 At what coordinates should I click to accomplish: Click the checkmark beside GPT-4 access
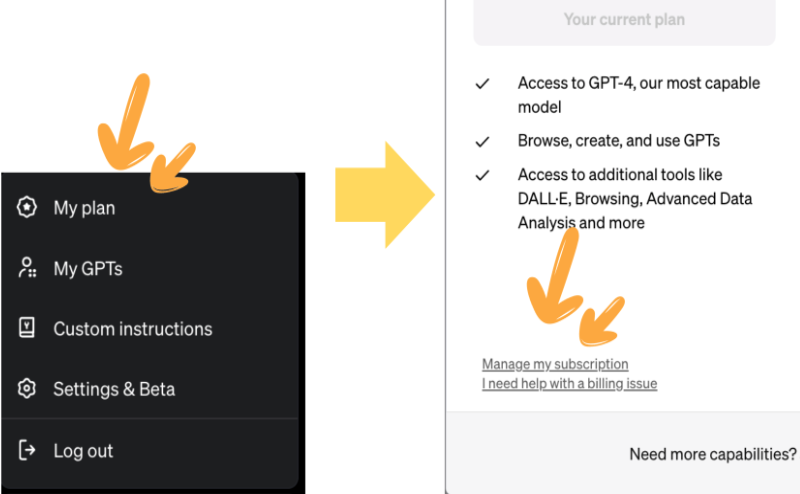[x=483, y=84]
